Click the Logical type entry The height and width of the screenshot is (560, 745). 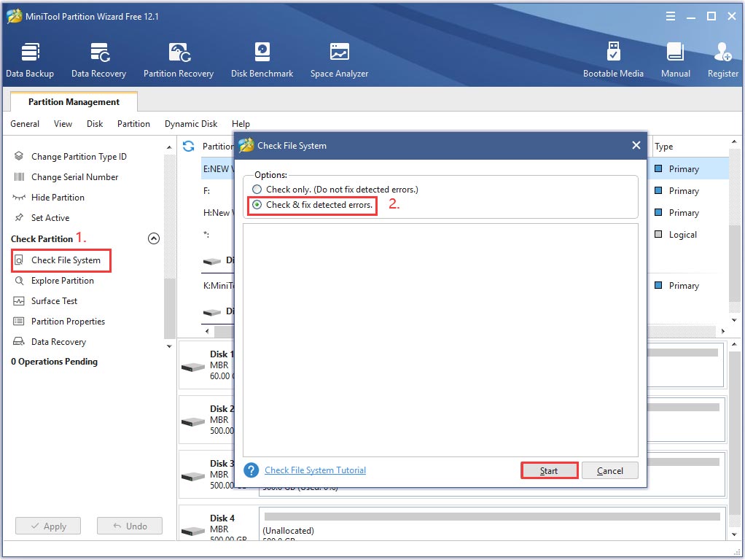point(682,234)
